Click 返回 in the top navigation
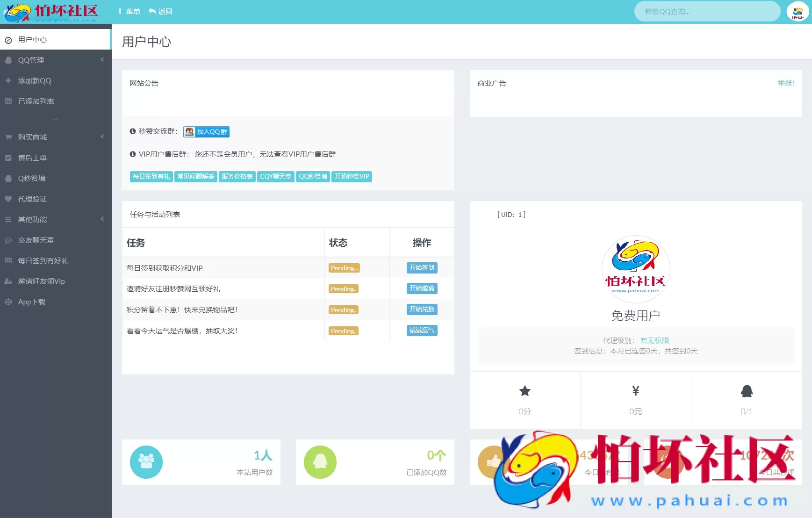 (161, 11)
